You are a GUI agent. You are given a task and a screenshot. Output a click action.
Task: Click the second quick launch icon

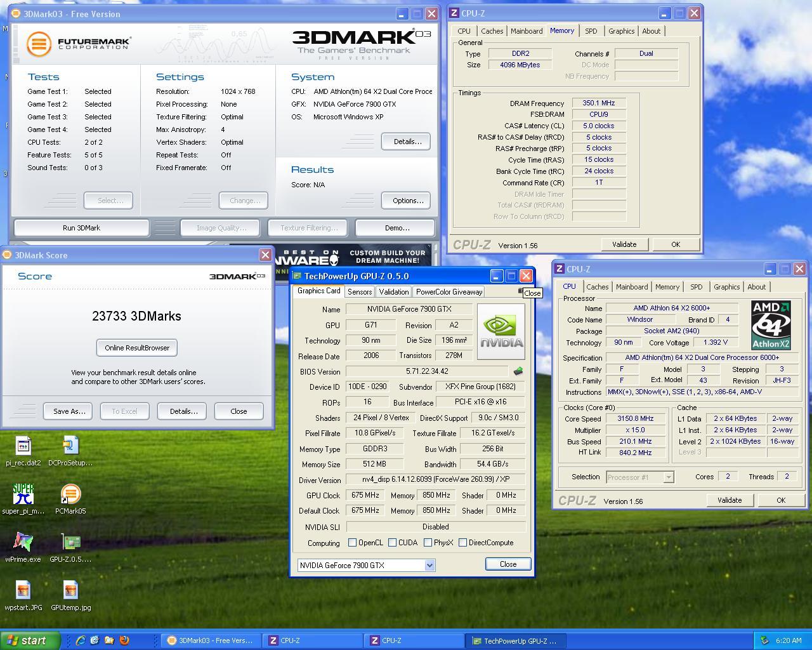95,640
